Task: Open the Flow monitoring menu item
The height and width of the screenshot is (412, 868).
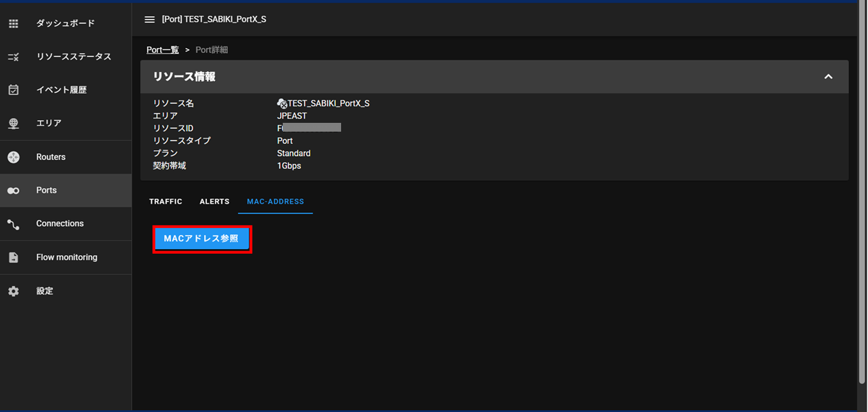Action: coord(66,258)
